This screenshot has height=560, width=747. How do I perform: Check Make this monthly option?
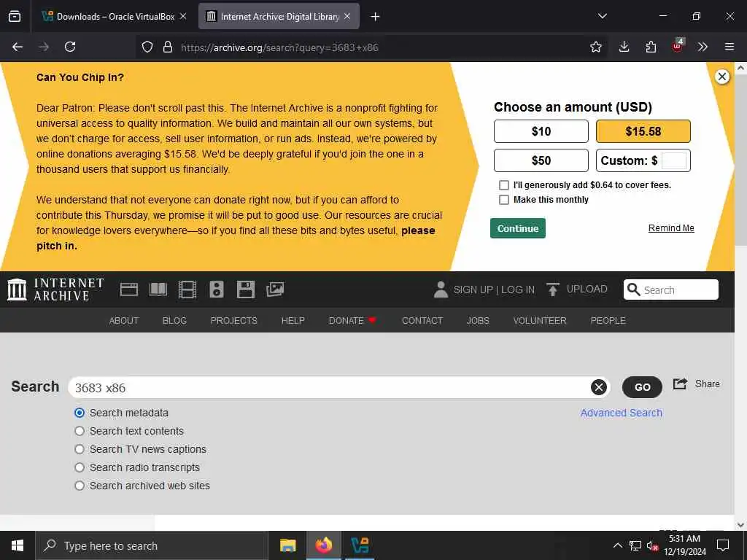504,200
